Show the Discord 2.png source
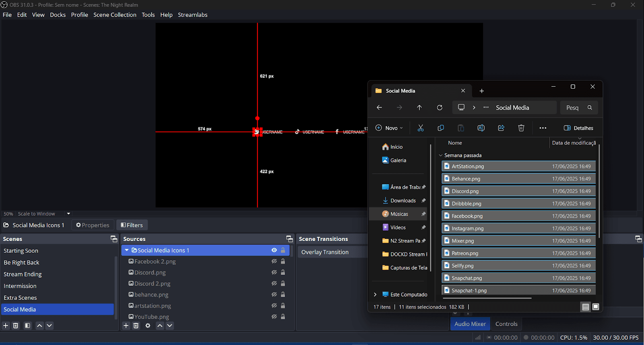The image size is (644, 345). point(274,283)
